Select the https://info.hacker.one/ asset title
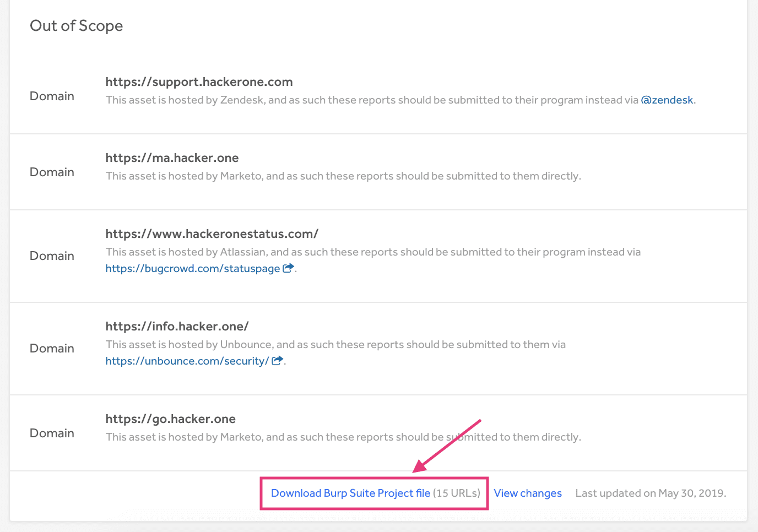The height and width of the screenshot is (532, 758). [177, 327]
